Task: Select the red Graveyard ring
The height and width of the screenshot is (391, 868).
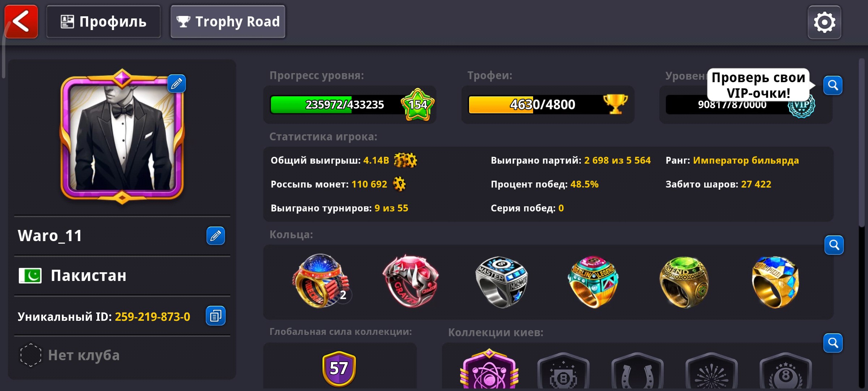Action: (410, 281)
